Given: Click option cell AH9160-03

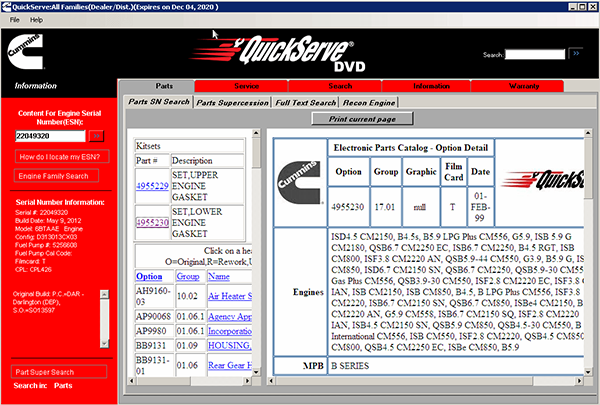Looking at the screenshot, I should pyautogui.click(x=154, y=296).
